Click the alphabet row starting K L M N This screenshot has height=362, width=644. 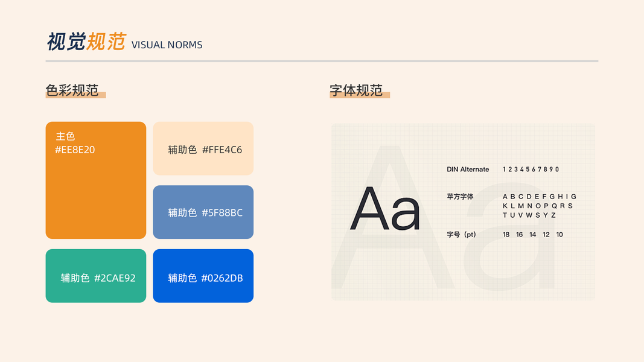point(538,206)
